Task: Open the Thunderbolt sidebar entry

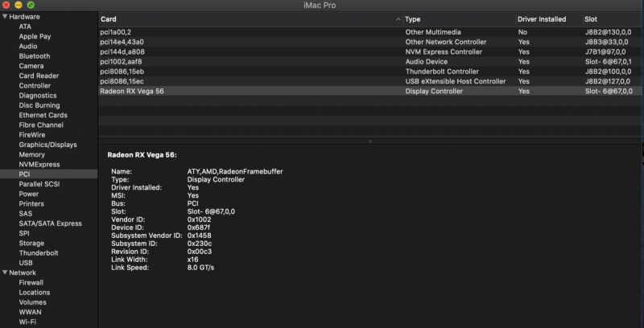Action: (x=38, y=252)
